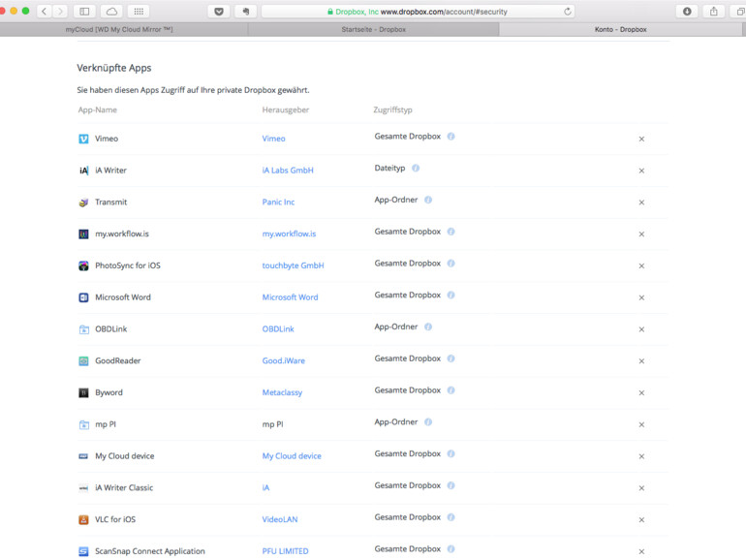Remove Transmit app with X button
Screen dimensions: 746x560
coord(641,202)
